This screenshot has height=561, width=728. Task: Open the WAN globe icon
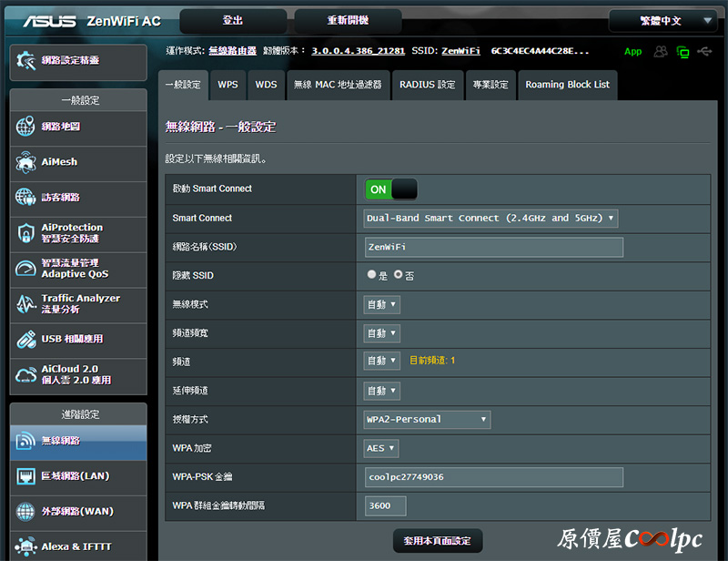click(x=25, y=511)
